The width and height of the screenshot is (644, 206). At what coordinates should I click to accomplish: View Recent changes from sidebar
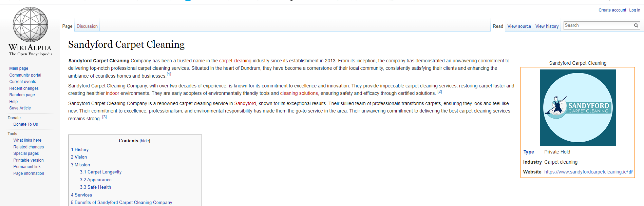24,88
